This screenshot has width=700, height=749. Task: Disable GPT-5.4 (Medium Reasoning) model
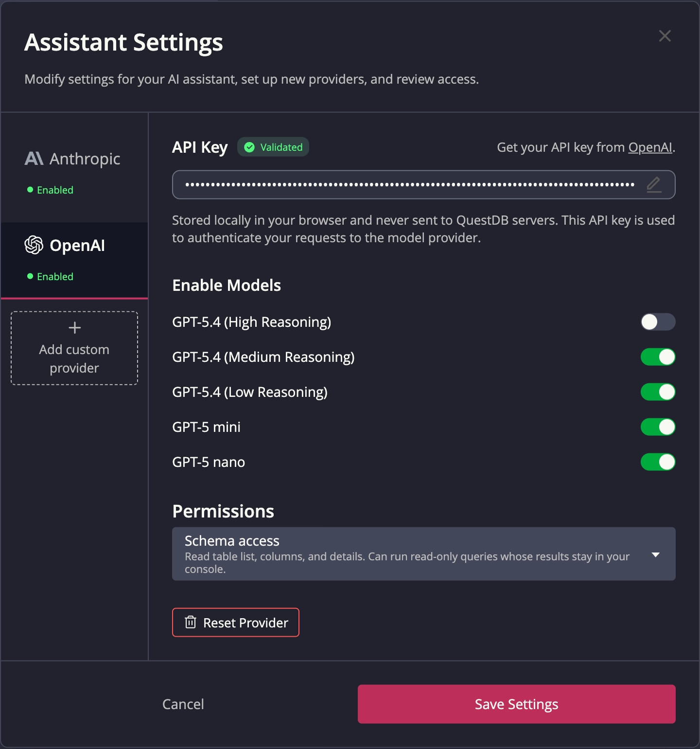click(658, 357)
